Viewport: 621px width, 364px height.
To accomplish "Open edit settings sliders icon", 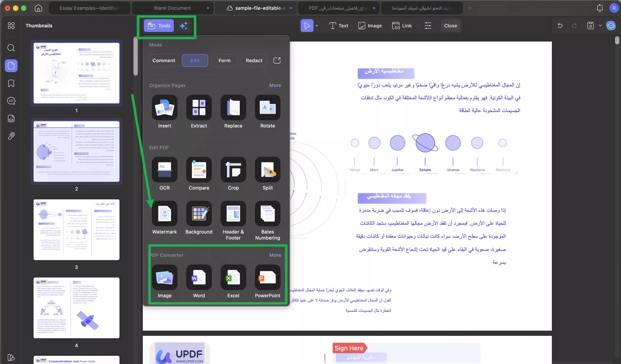I will [x=428, y=26].
